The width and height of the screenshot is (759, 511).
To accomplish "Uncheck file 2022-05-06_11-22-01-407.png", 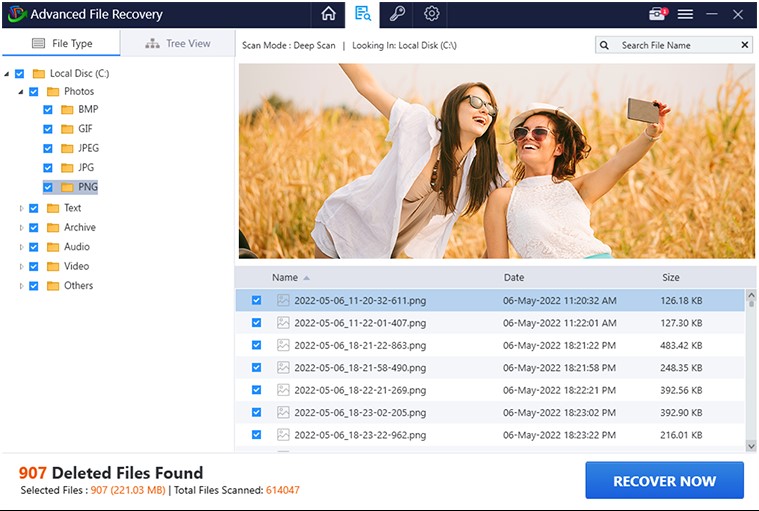I will [257, 322].
